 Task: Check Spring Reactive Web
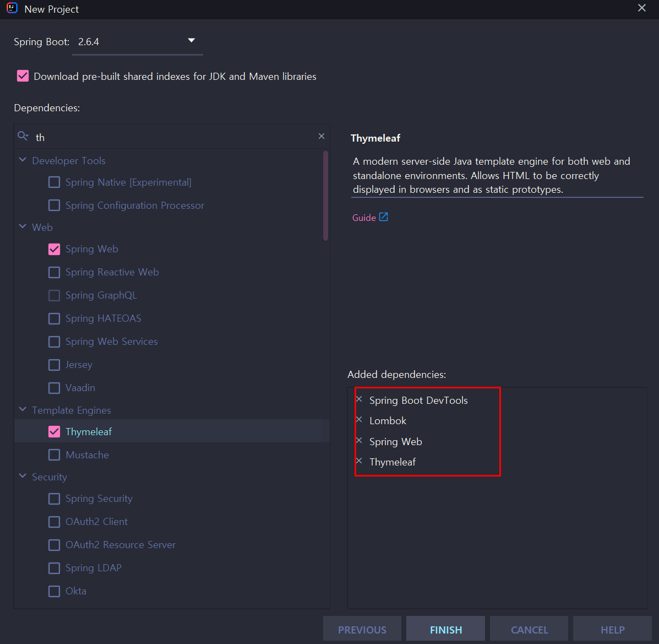[54, 272]
